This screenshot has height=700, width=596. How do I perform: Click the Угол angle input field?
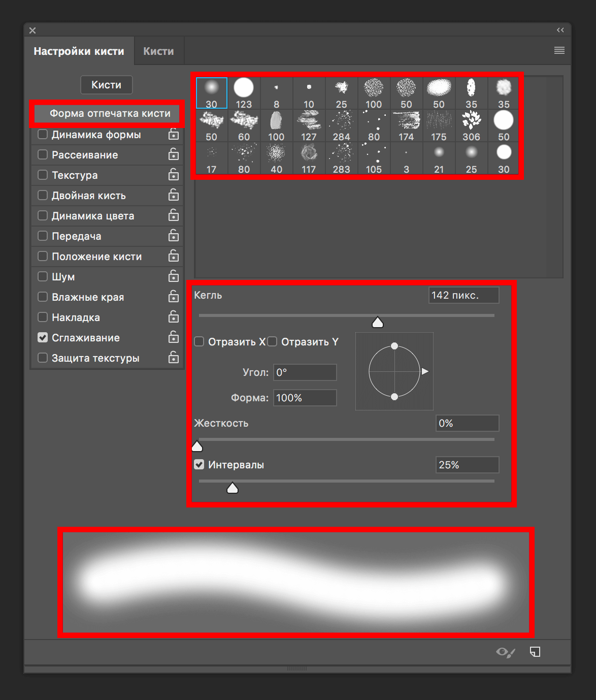[305, 372]
